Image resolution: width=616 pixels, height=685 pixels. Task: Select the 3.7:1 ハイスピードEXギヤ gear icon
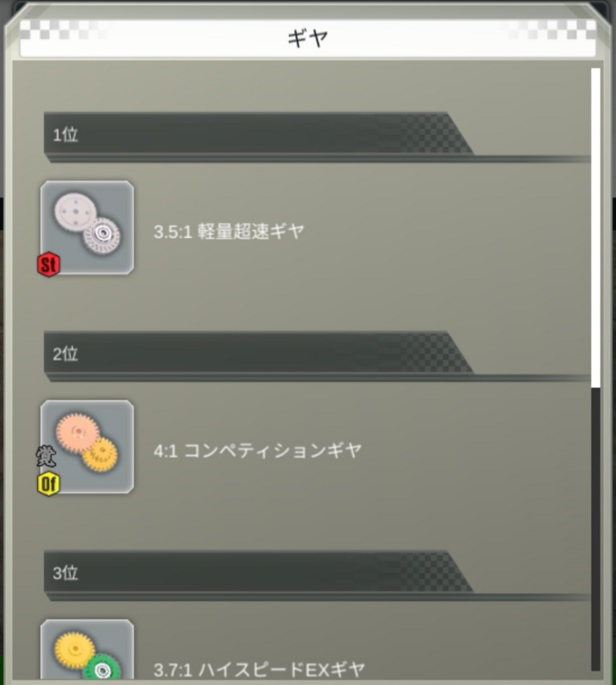87,650
